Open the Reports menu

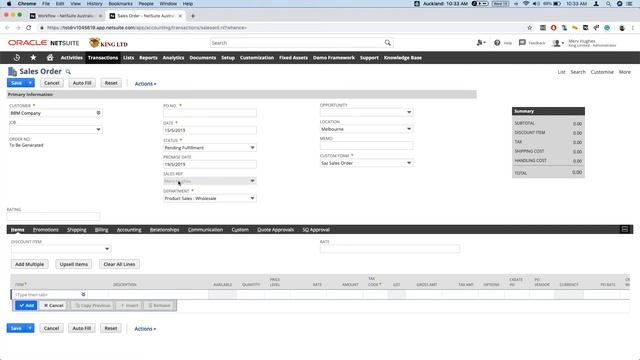148,58
